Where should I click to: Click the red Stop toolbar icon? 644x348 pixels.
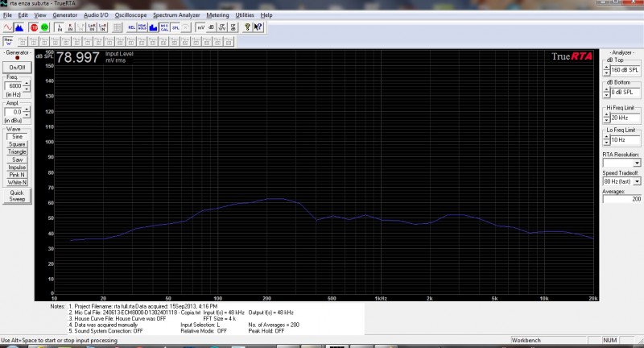tap(34, 27)
